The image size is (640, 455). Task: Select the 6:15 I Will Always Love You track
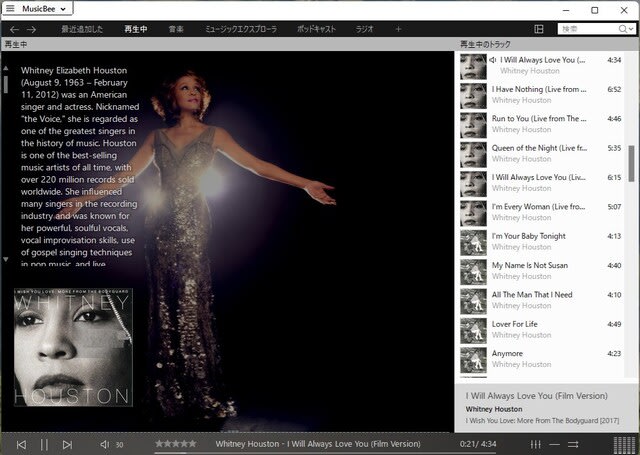541,184
